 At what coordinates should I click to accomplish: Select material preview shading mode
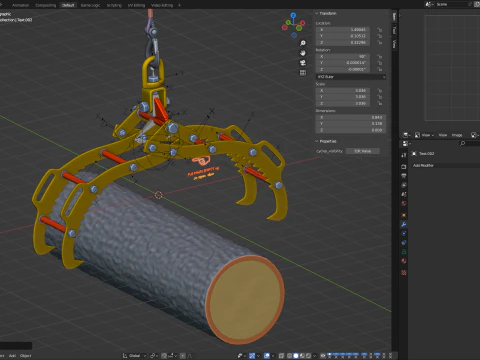click(x=302, y=356)
